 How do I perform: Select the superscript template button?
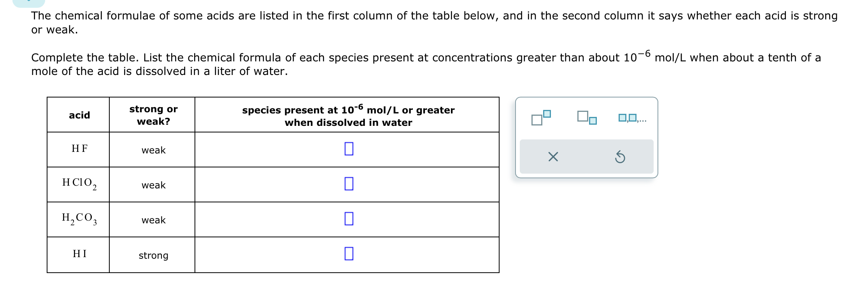point(541,118)
